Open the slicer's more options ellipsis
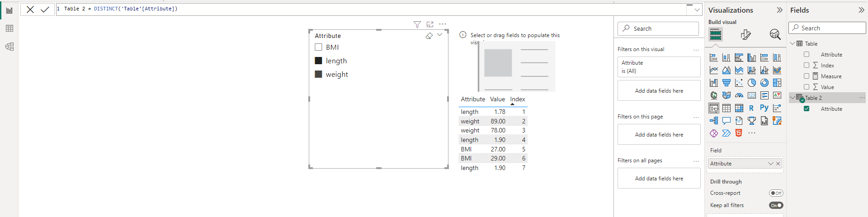 (443, 24)
